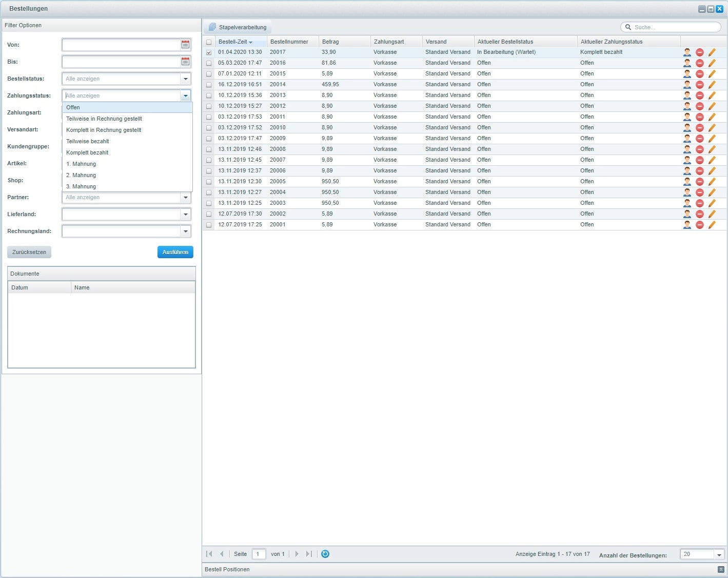The width and height of the screenshot is (728, 578).
Task: Reload the order list with refresh icon
Action: coord(325,554)
